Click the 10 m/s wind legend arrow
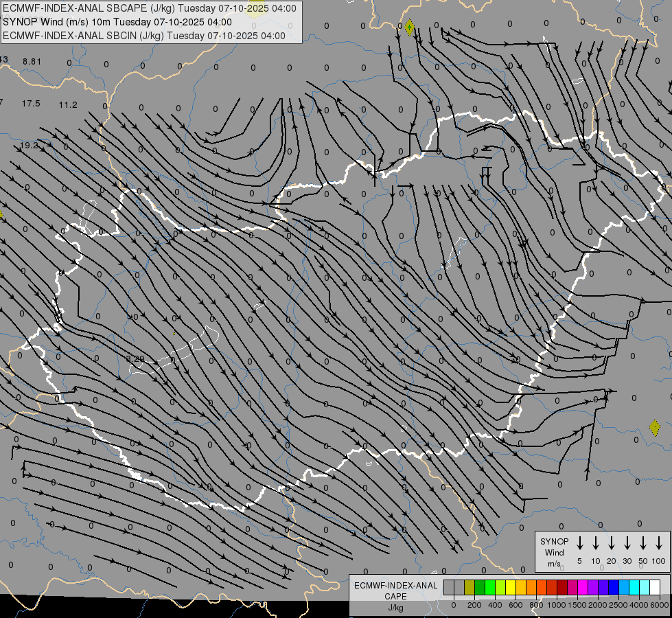 (596, 543)
